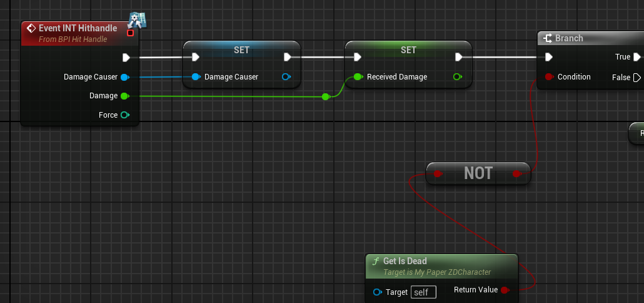Select the Branch node title
The image size is (644, 303).
tap(569, 38)
